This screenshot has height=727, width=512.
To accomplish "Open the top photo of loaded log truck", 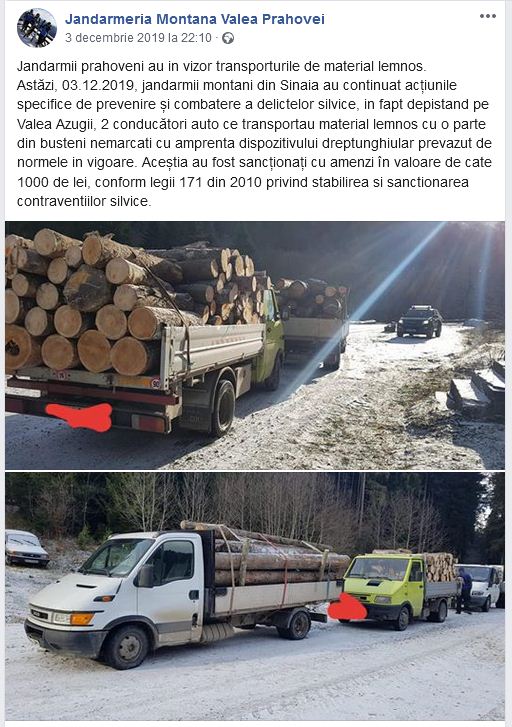I will pos(255,345).
